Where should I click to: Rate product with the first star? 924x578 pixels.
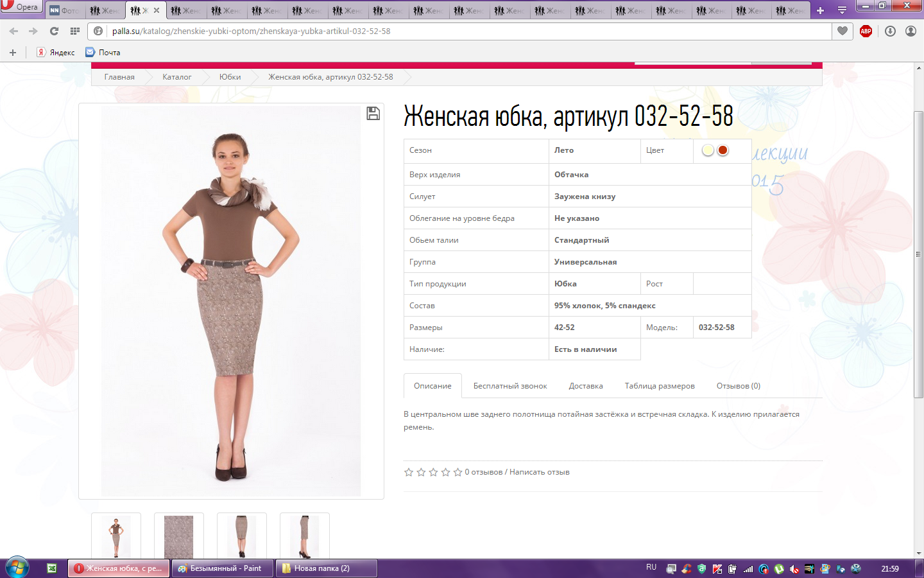(409, 472)
